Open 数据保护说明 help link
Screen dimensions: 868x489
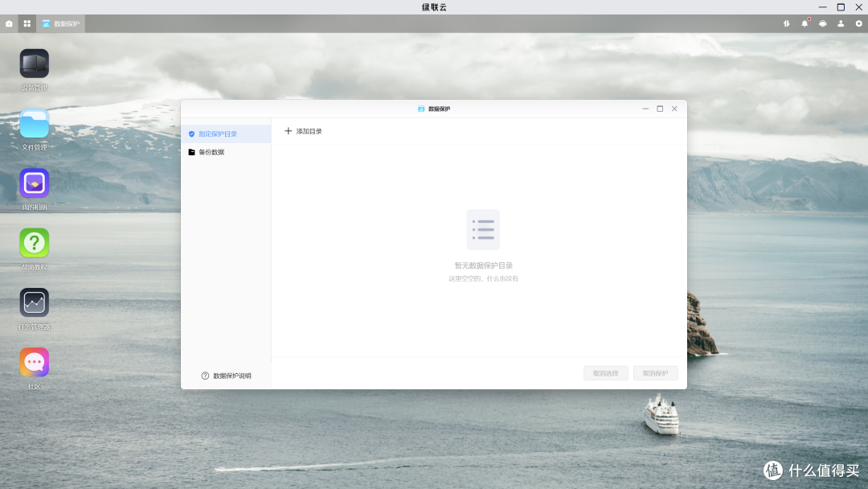click(232, 376)
